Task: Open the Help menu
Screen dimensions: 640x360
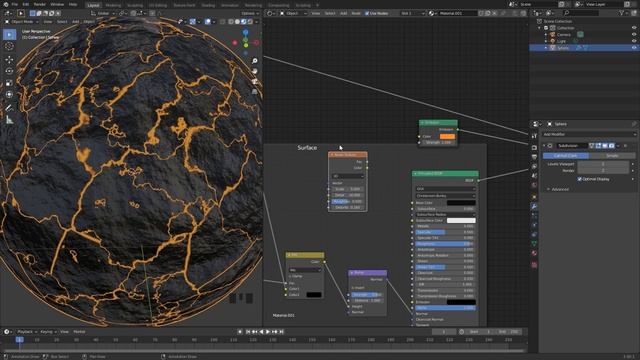Action: click(73, 4)
